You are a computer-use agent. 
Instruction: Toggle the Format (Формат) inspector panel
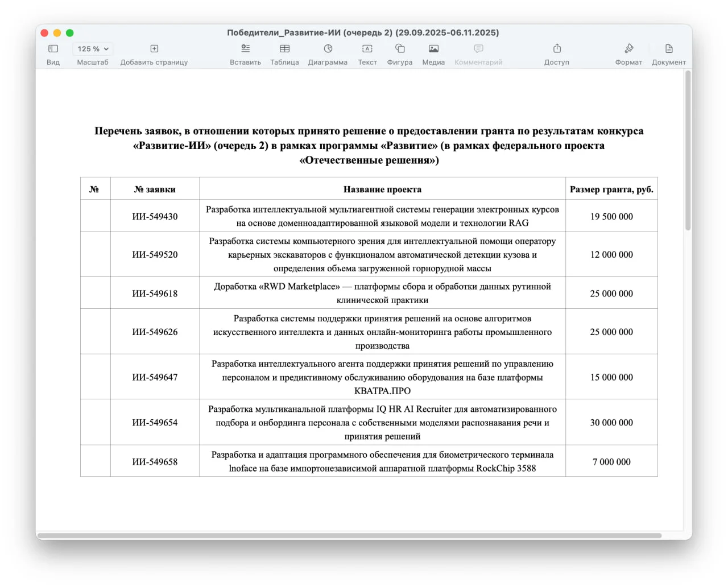pyautogui.click(x=628, y=49)
